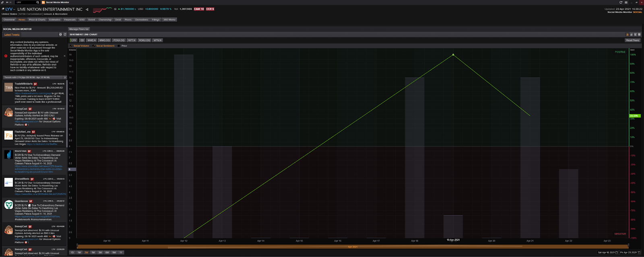Dismiss the disclaimer notice with X
644x257 pixels.
tap(64, 56)
